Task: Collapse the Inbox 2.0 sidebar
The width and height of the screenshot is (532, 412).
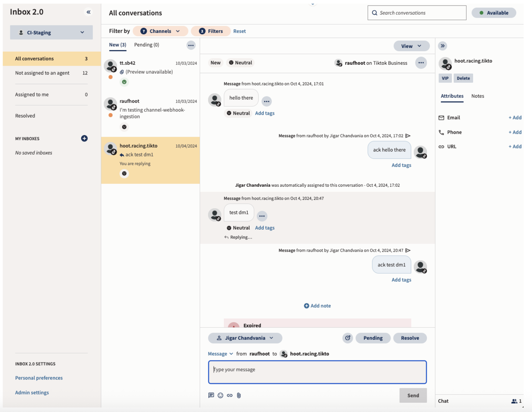Action: click(88, 12)
